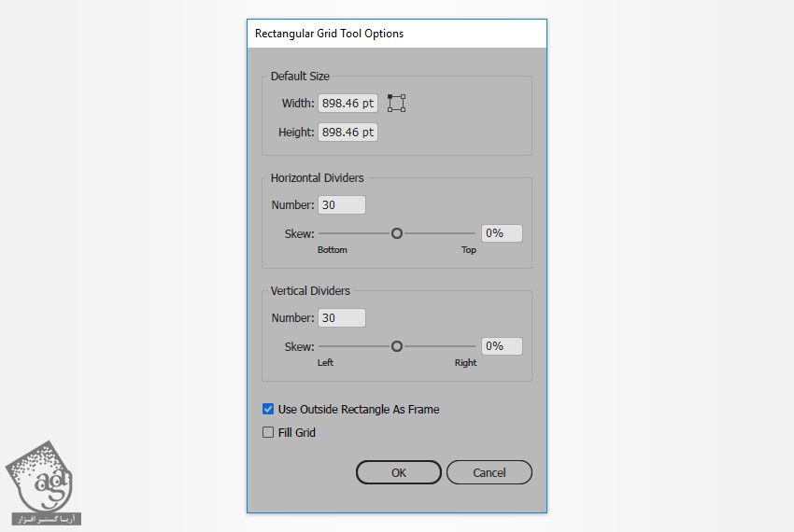Click the Vertical Dividers skew slider handle
794x532 pixels.
[397, 346]
